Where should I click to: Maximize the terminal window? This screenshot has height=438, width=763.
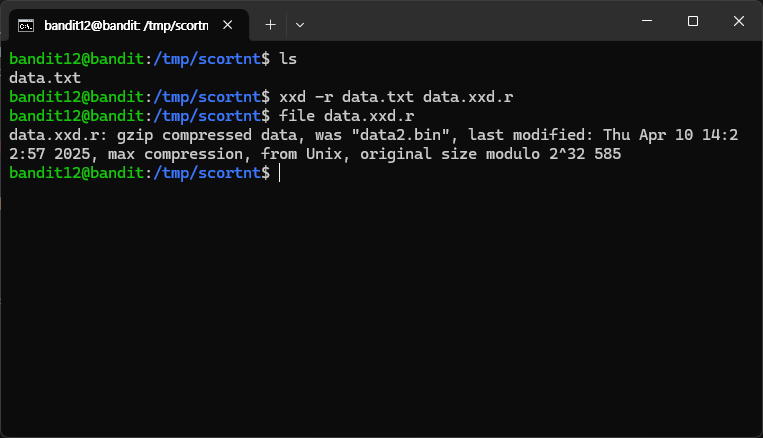coord(693,21)
